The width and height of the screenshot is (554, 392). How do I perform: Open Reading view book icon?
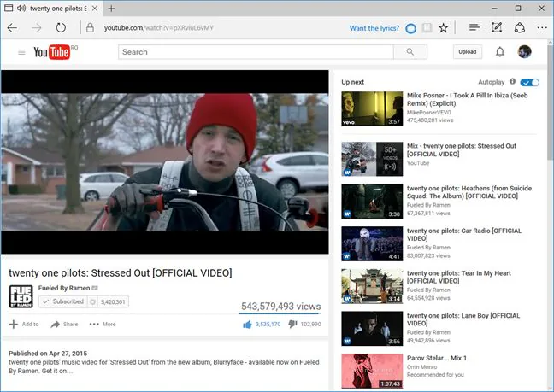pyautogui.click(x=427, y=28)
